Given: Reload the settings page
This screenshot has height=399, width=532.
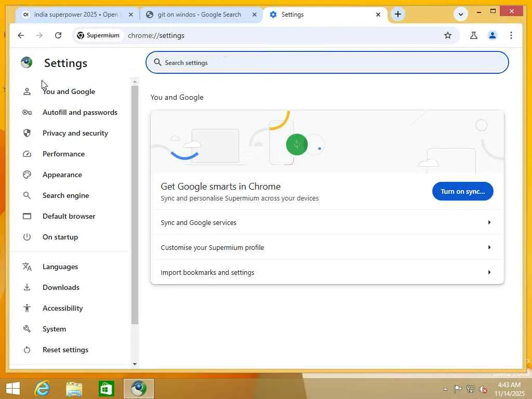Looking at the screenshot, I should point(58,35).
